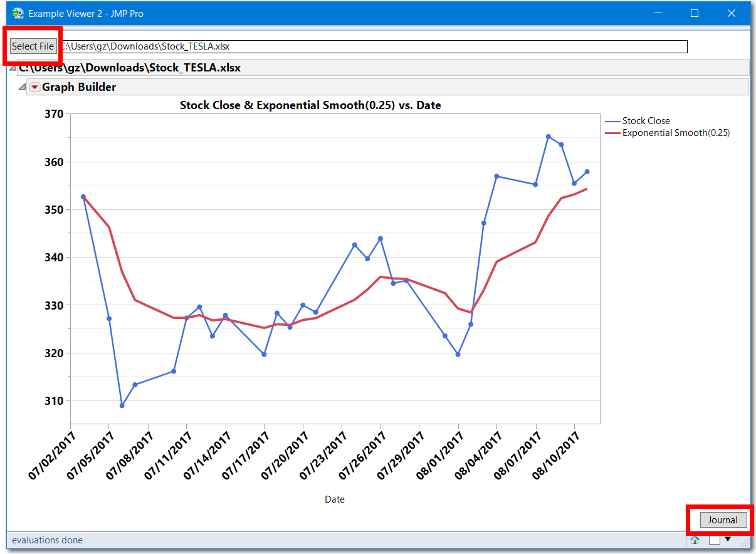Click the 370 y-axis value

(x=54, y=114)
